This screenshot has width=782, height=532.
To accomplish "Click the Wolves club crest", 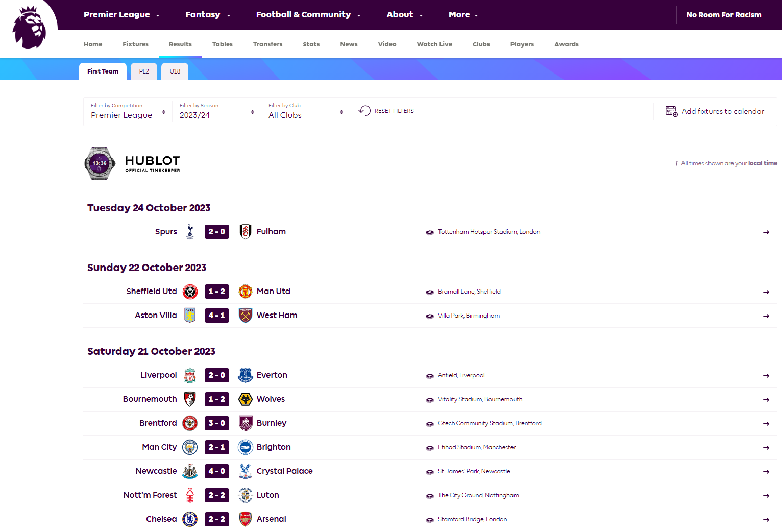I will [246, 399].
